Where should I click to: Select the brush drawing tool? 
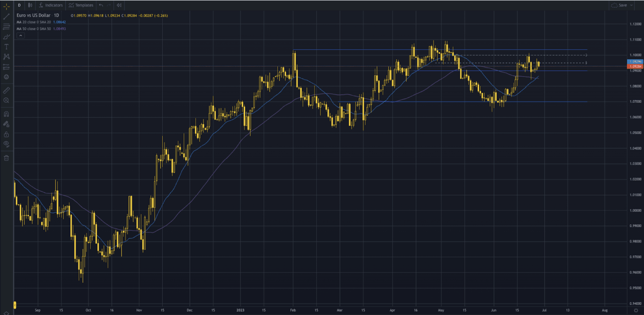coord(6,37)
